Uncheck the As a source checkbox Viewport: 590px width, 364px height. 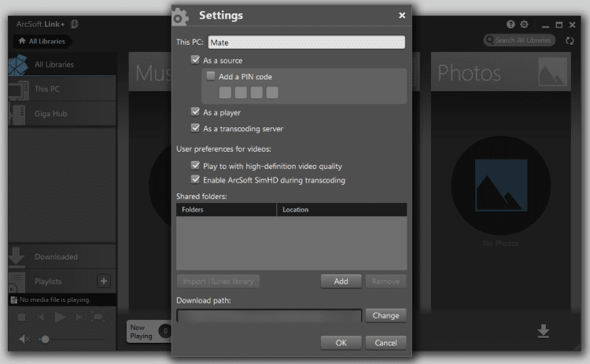click(x=195, y=60)
